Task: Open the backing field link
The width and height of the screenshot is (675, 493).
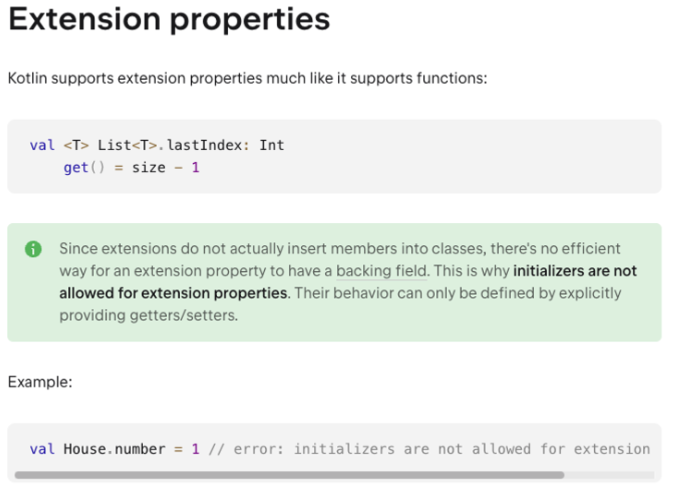Action: point(381,271)
